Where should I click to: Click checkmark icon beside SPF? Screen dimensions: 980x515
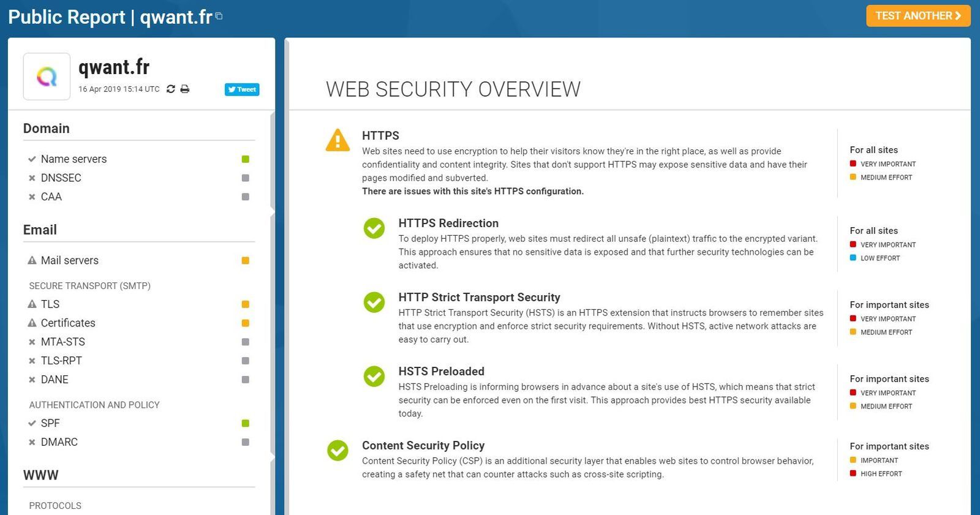[32, 423]
